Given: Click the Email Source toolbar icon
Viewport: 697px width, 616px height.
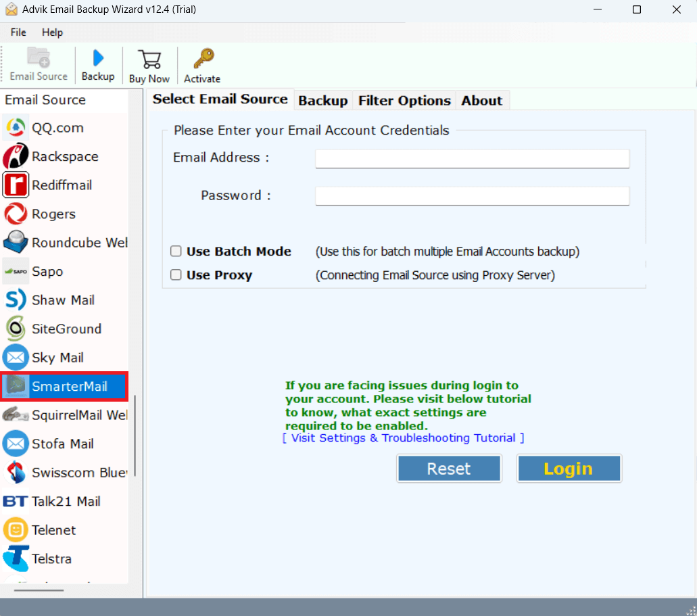Looking at the screenshot, I should tap(39, 58).
